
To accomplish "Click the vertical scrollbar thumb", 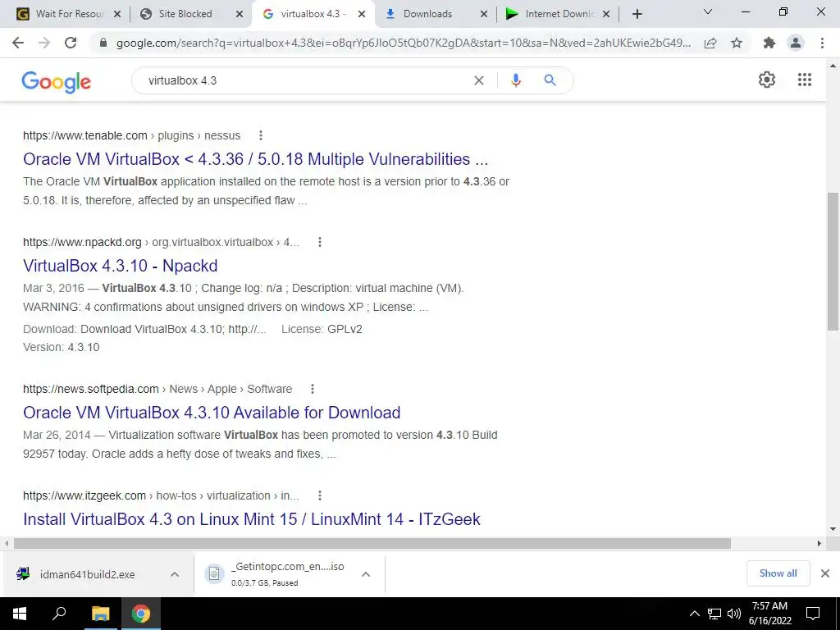I will [x=833, y=261].
